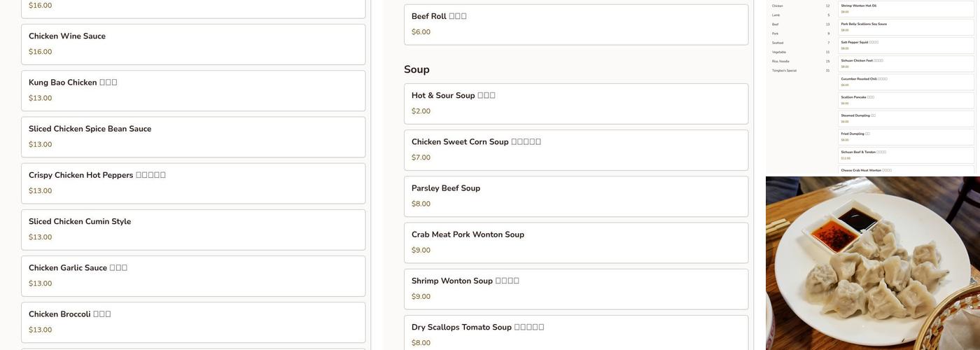980x350 pixels.
Task: Select Seafood category in the small menu preview
Action: 778,43
